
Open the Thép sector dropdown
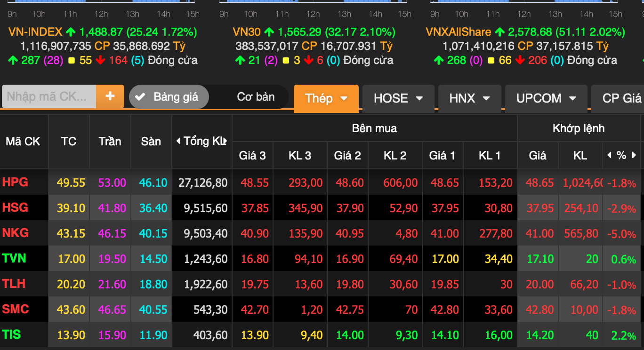point(326,98)
